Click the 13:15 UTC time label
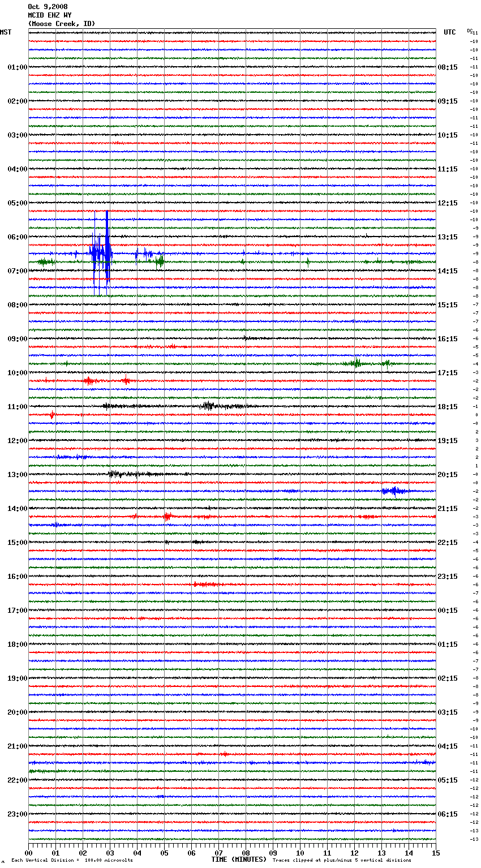Screen dimensions: 481x868 [x=448, y=237]
